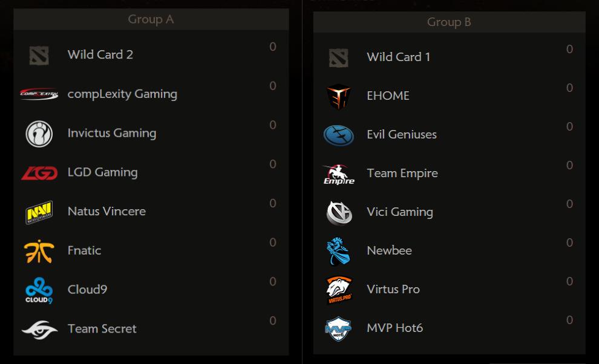This screenshot has height=364, width=599.
Task: Select the LGD Gaming red logo
Action: tap(39, 173)
